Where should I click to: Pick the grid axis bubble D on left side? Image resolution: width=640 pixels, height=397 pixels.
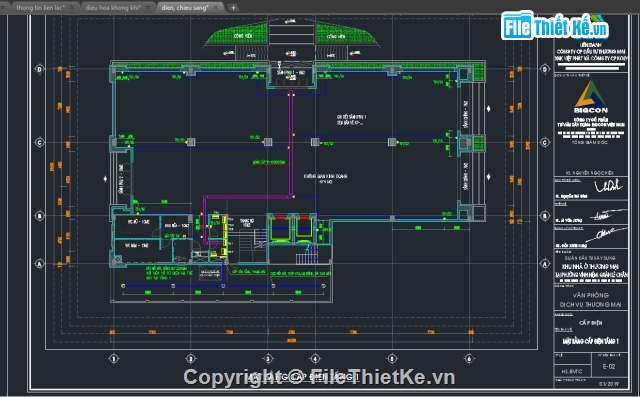[x=40, y=69]
